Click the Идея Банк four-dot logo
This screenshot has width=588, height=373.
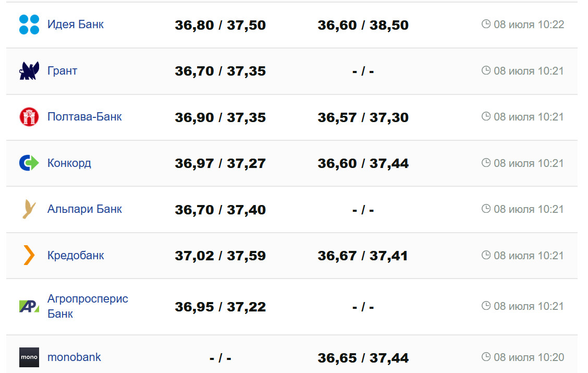[29, 25]
